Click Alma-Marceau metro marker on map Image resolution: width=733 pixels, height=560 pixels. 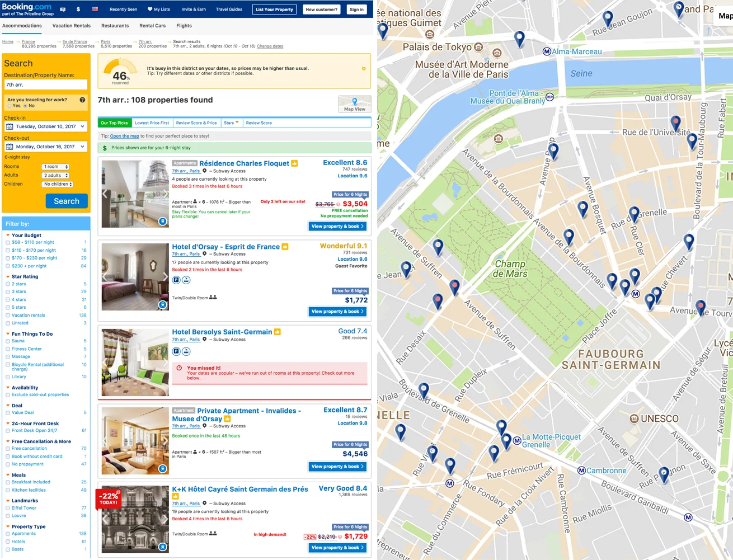547,51
